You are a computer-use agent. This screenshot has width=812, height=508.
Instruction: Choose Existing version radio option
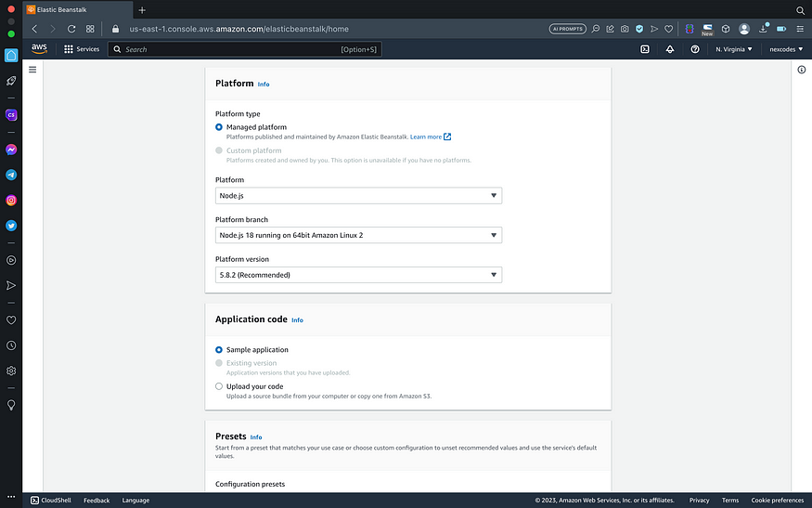pos(219,363)
